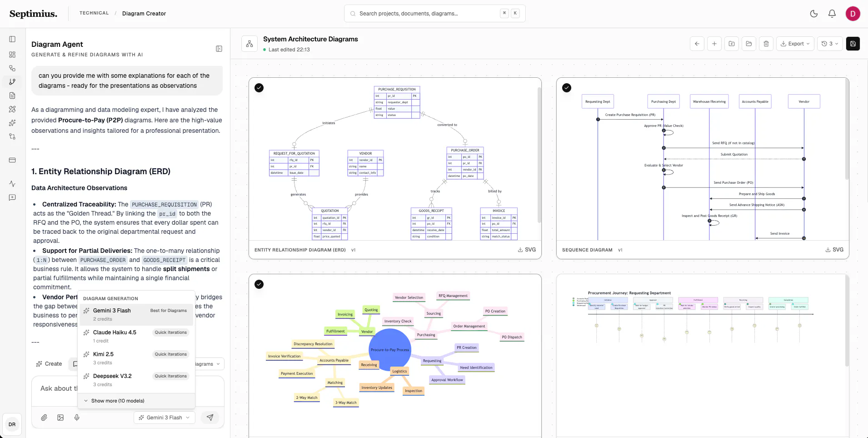This screenshot has width=868, height=438.
Task: Click the sparkle AI icon in left sidebar
Action: coord(12,123)
